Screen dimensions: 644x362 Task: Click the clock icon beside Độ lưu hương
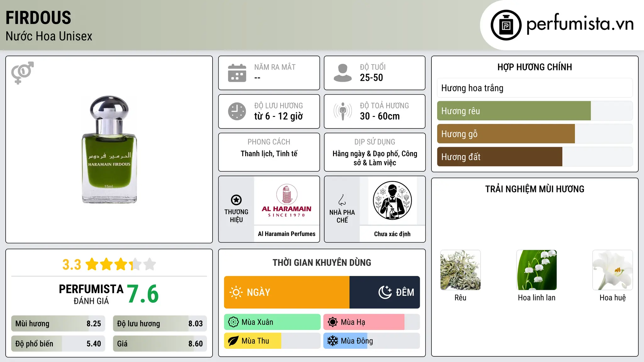pos(237,111)
